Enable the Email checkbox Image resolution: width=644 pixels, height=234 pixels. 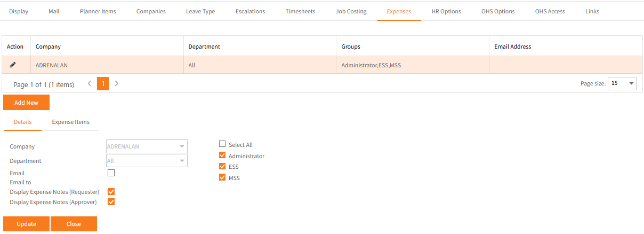pos(111,173)
